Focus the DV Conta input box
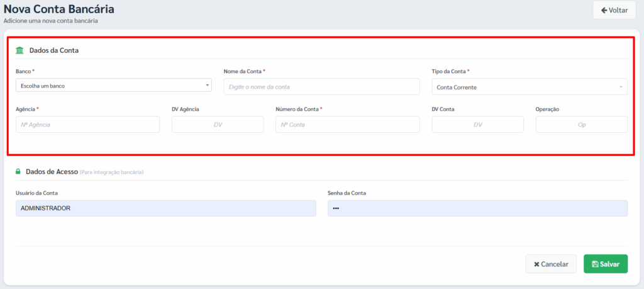 pos(477,125)
